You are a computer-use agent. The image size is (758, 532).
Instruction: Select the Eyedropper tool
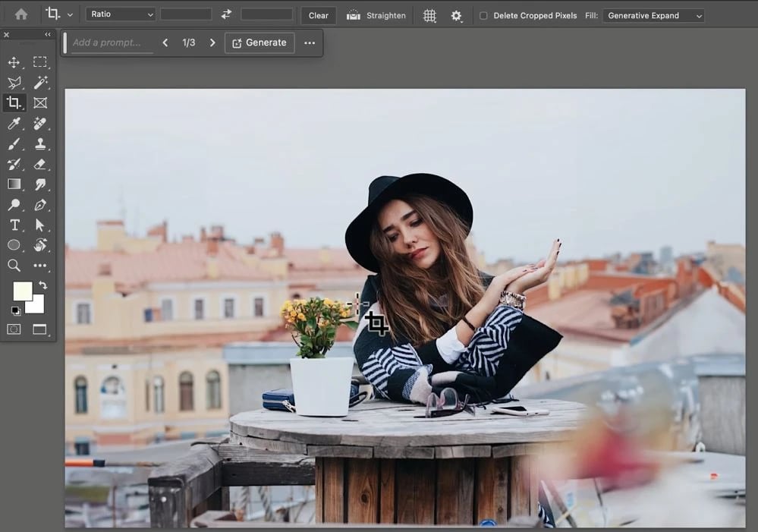tap(14, 124)
